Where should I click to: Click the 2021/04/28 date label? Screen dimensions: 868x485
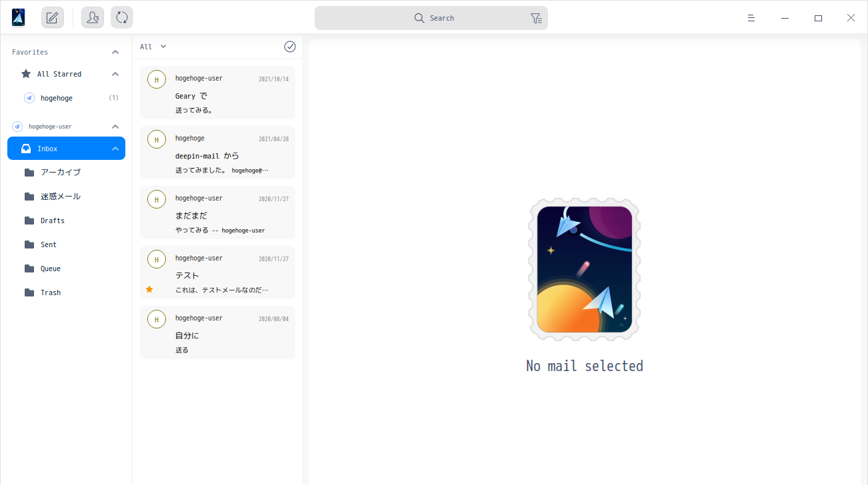(x=274, y=139)
